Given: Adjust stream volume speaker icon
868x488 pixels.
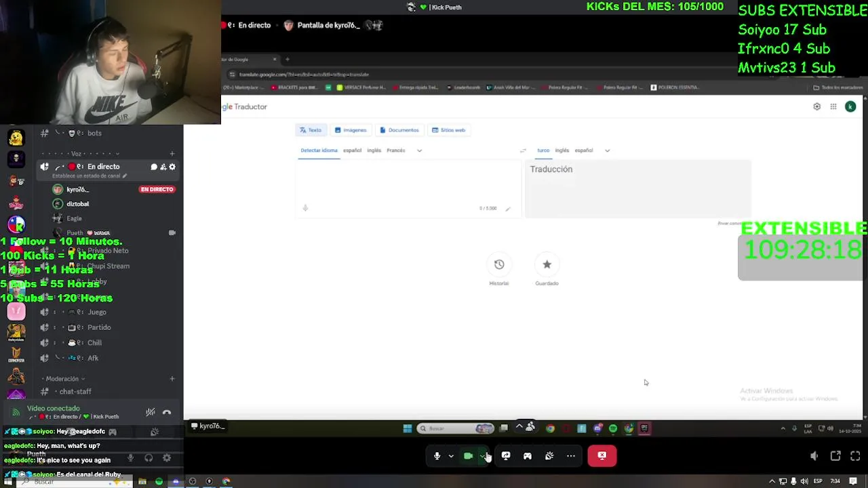Looking at the screenshot, I should pyautogui.click(x=814, y=456).
